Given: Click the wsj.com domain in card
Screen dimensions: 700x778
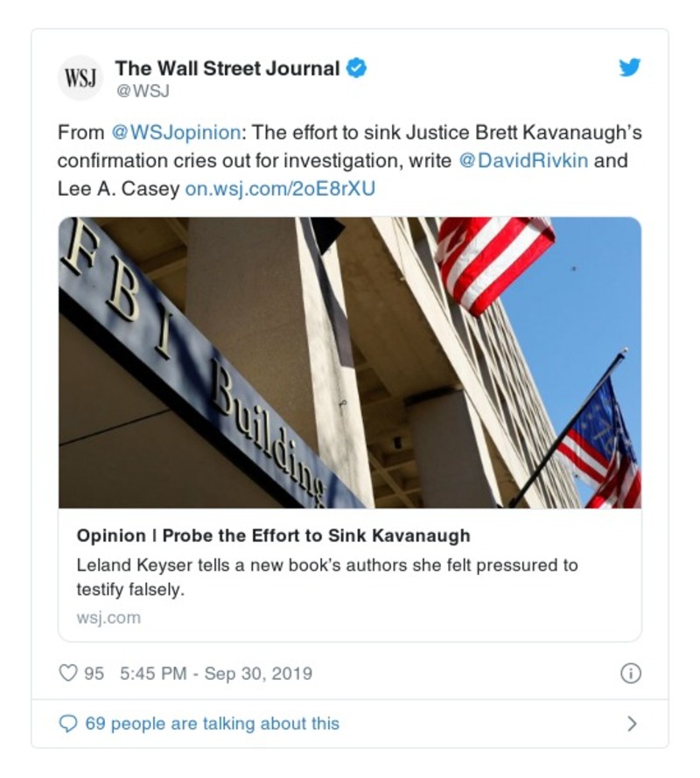Looking at the screenshot, I should pos(108,618).
